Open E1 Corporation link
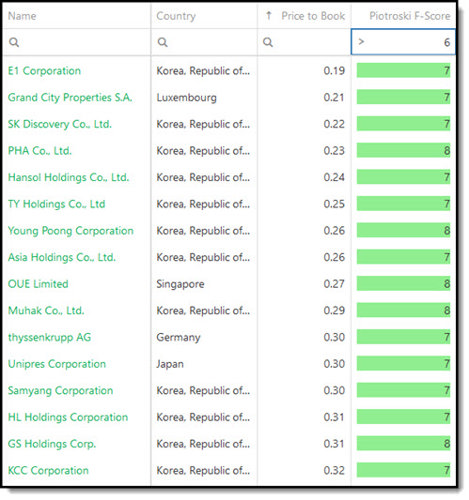This screenshot has height=500, width=469. pyautogui.click(x=44, y=71)
